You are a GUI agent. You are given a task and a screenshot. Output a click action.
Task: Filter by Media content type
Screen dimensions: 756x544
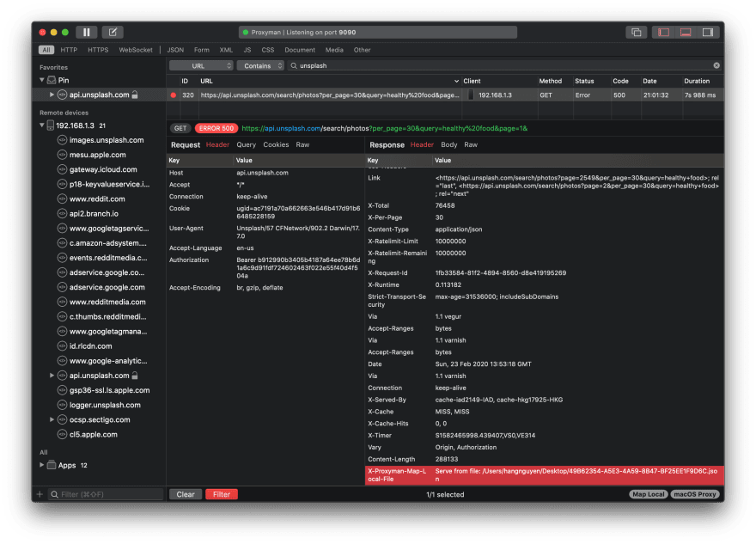pyautogui.click(x=334, y=50)
